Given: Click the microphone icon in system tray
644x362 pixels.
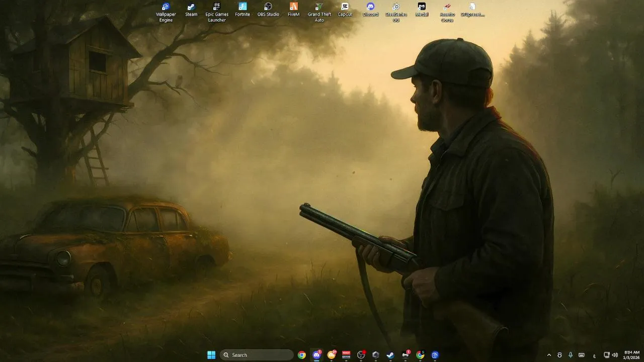Looking at the screenshot, I should 571,355.
